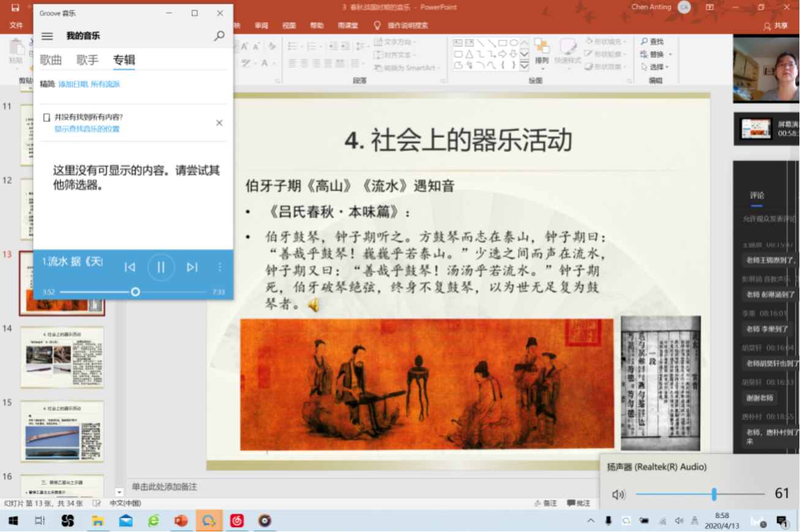This screenshot has height=532, width=800.
Task: Open NetEase Music icon on taskbar
Action: point(237,521)
